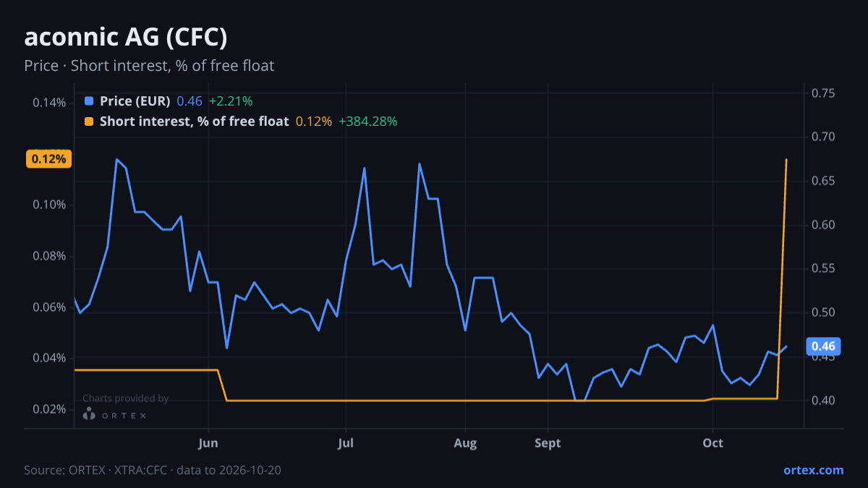Image resolution: width=868 pixels, height=488 pixels.
Task: Click the legend short interest value 0.12%
Action: (x=314, y=121)
